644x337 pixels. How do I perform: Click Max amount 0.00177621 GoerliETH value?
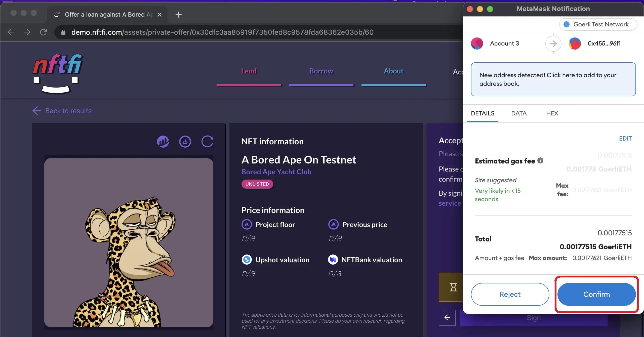(x=602, y=258)
